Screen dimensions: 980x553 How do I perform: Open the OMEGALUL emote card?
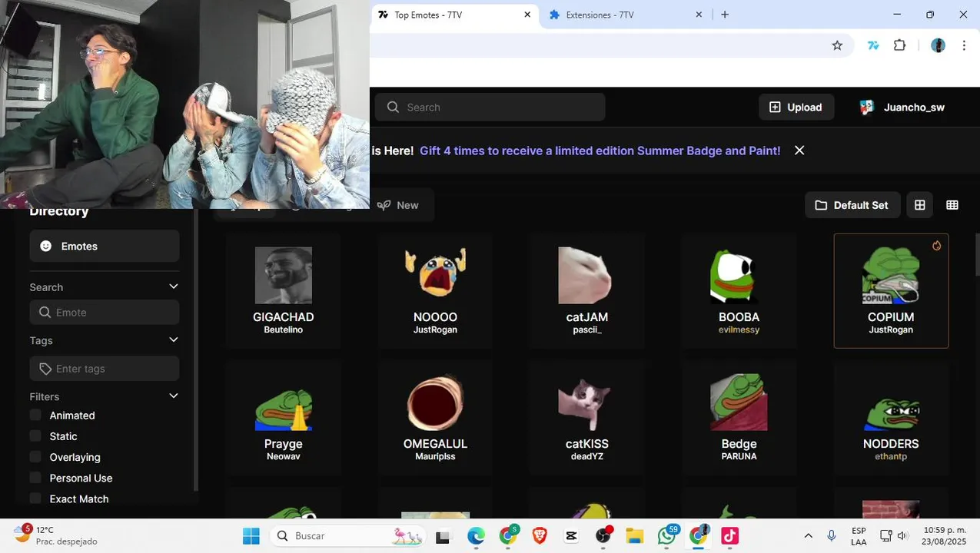[435, 418]
